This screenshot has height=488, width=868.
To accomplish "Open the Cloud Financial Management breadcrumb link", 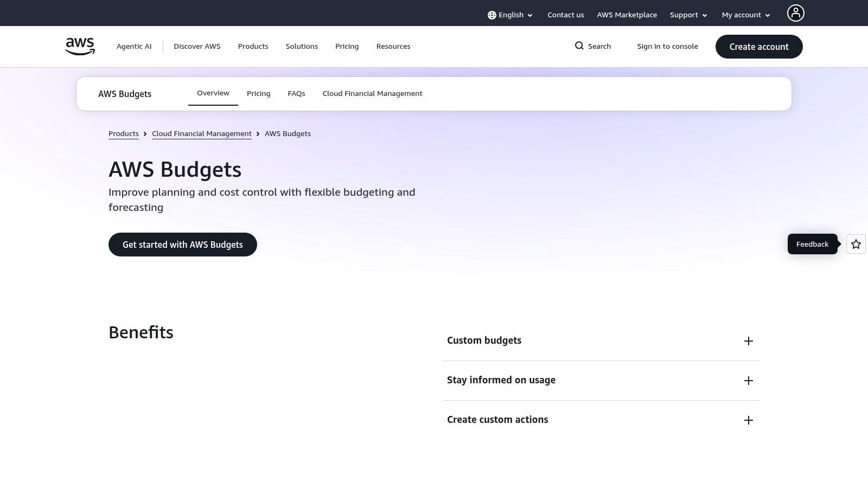I will 201,133.
